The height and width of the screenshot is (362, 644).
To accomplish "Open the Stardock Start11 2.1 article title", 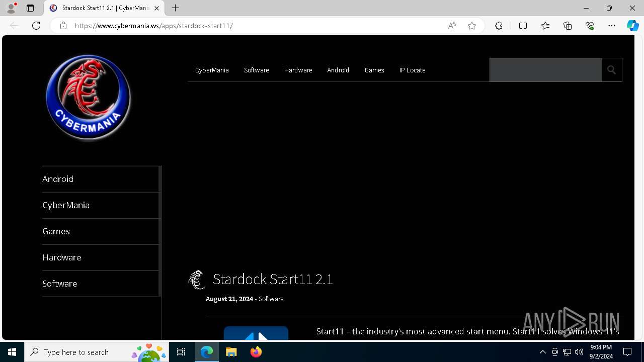I will pos(273,279).
